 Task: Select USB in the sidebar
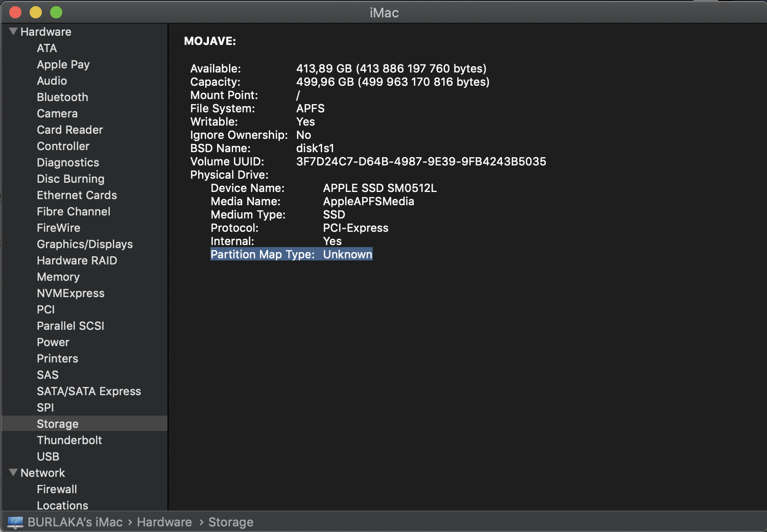point(48,456)
